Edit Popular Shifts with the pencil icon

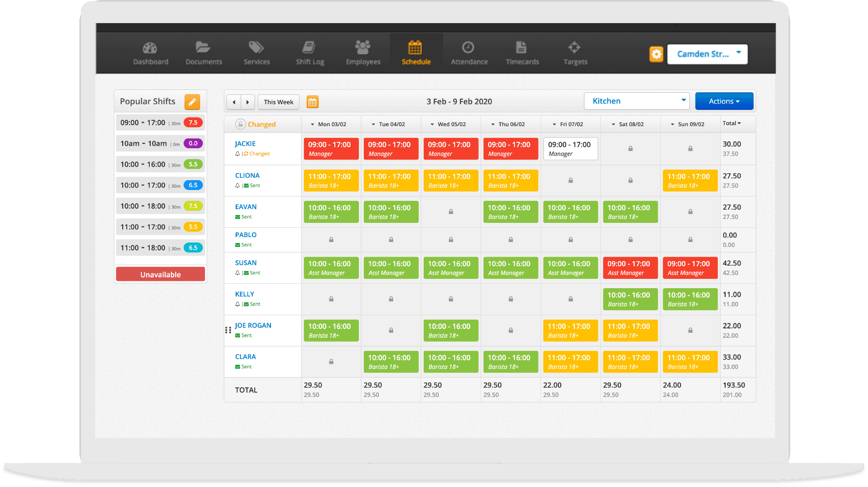192,102
